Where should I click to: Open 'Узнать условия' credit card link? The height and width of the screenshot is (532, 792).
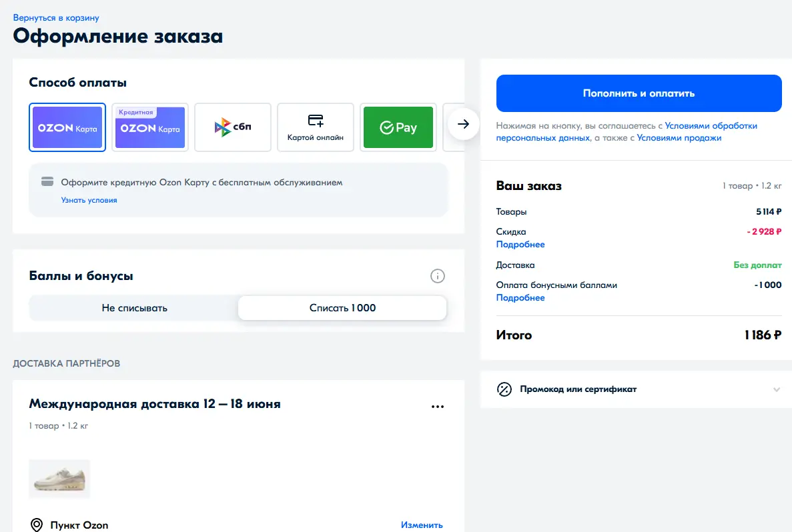pyautogui.click(x=89, y=200)
